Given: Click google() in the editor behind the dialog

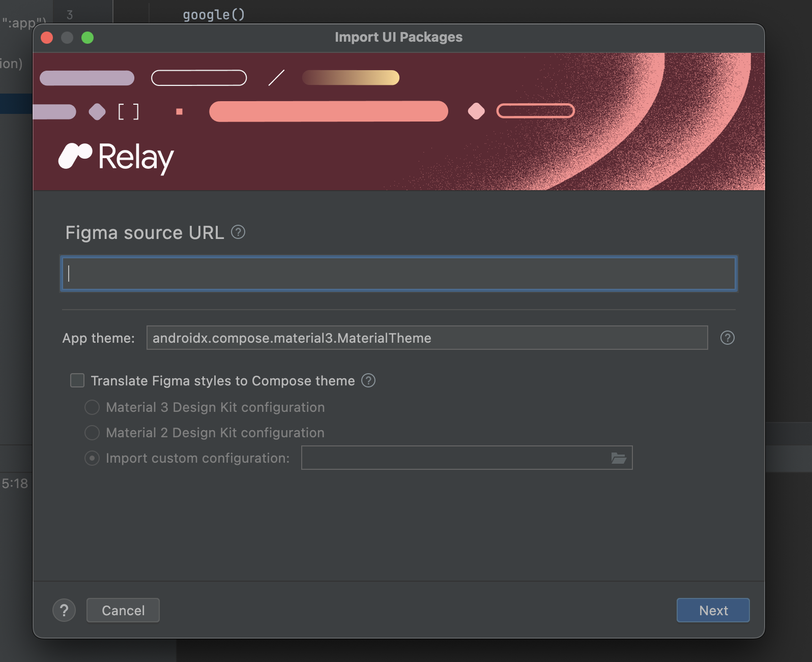Looking at the screenshot, I should pyautogui.click(x=214, y=15).
